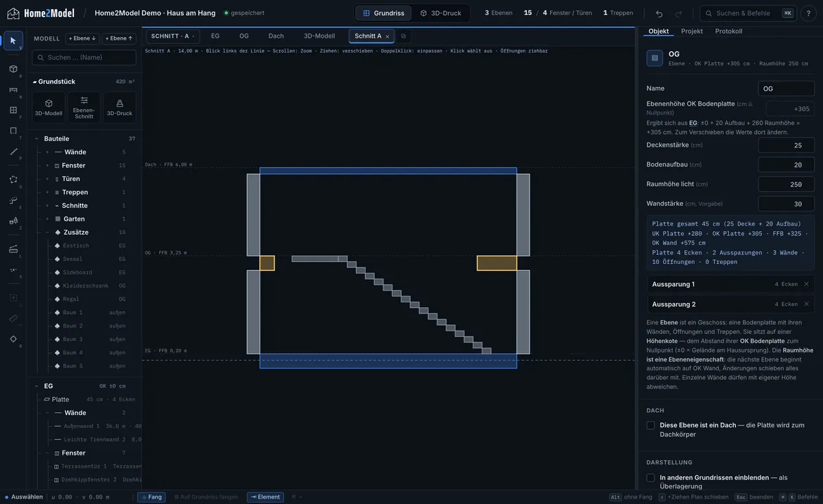
Task: Switch to the Protokoll tab
Action: point(728,32)
